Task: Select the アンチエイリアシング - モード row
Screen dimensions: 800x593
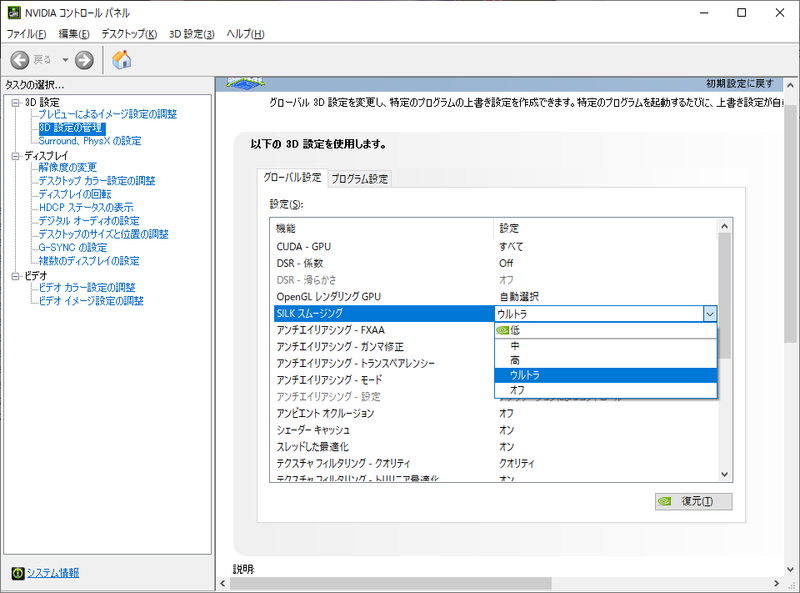Action: click(384, 380)
